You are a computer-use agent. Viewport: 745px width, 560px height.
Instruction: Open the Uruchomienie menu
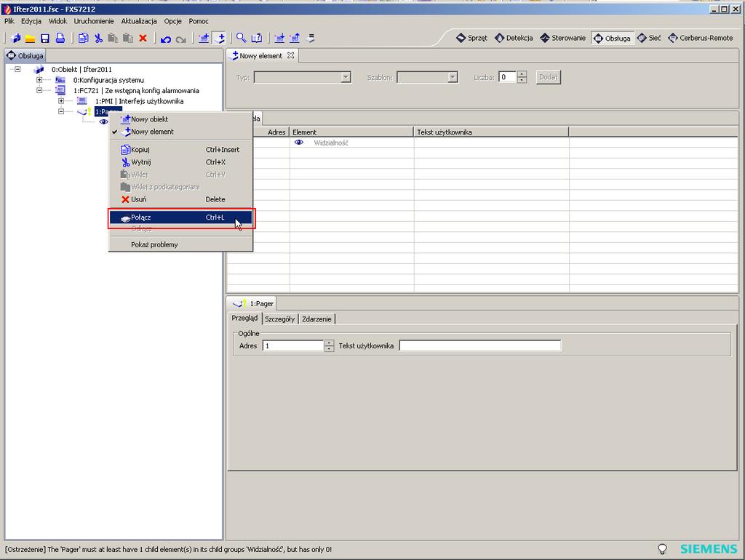(94, 21)
